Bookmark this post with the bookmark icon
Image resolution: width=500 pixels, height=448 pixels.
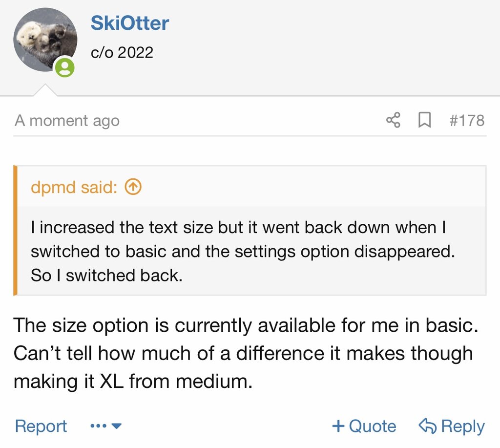coord(424,120)
